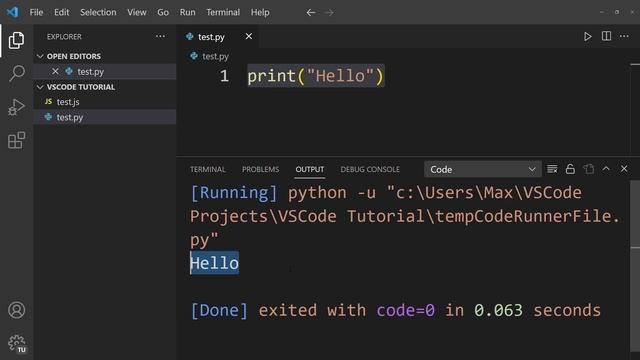
Task: Switch to the Terminal panel tab
Action: [208, 169]
